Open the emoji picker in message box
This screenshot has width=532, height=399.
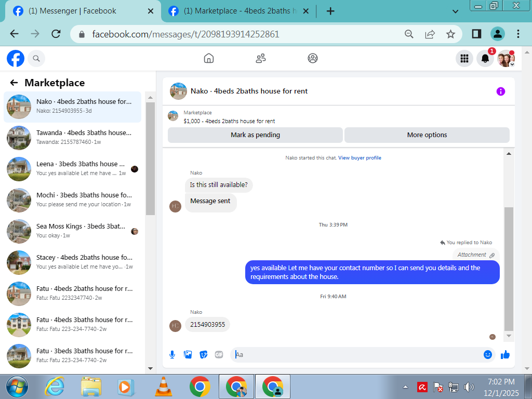click(x=487, y=354)
